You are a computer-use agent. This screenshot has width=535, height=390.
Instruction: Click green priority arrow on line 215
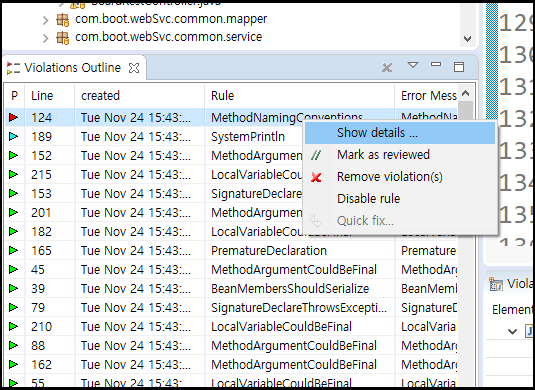[x=13, y=174]
